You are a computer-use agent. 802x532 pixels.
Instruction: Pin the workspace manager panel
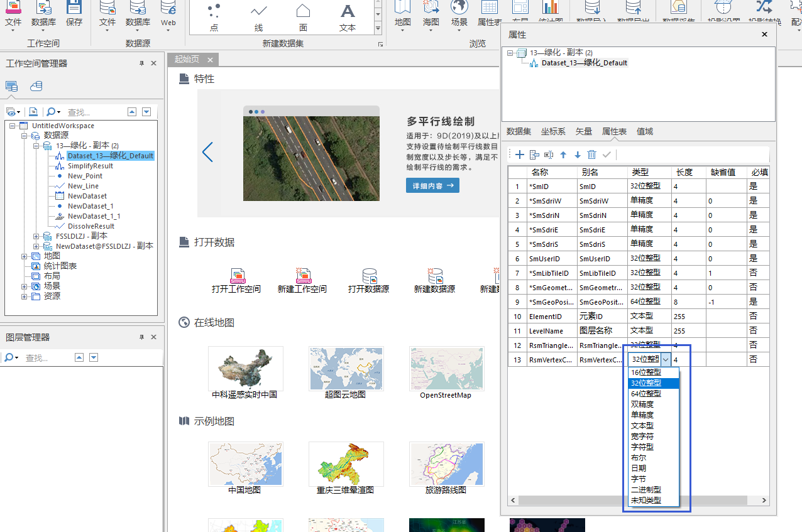(x=141, y=63)
